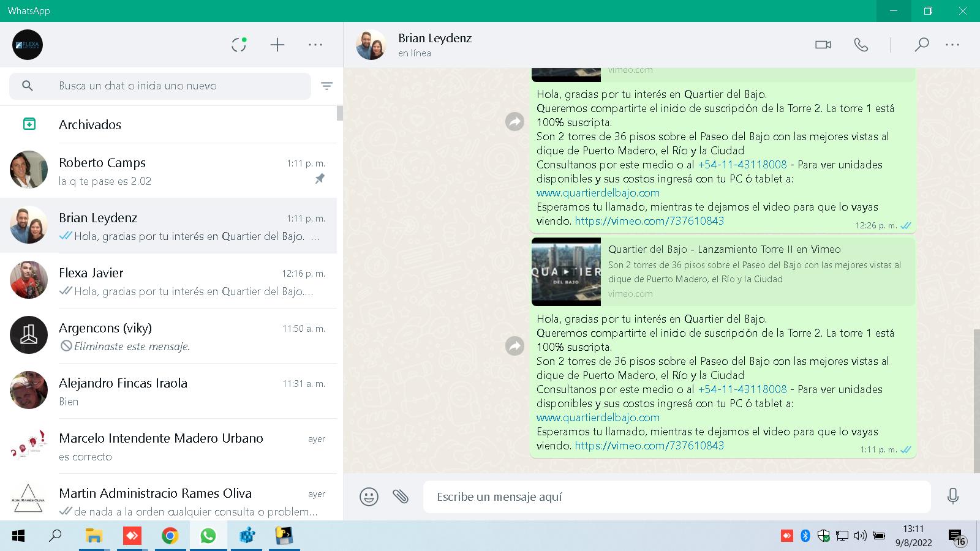
Task: Open the Archivados chats
Action: [x=168, y=124]
